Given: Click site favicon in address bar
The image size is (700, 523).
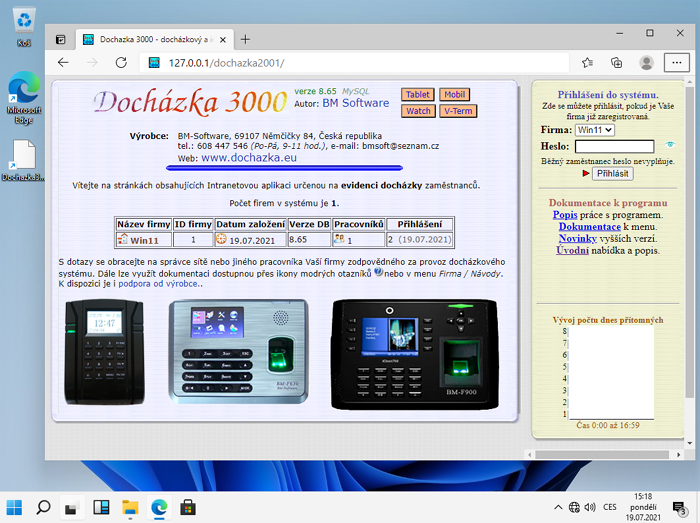Looking at the screenshot, I should pyautogui.click(x=154, y=63).
